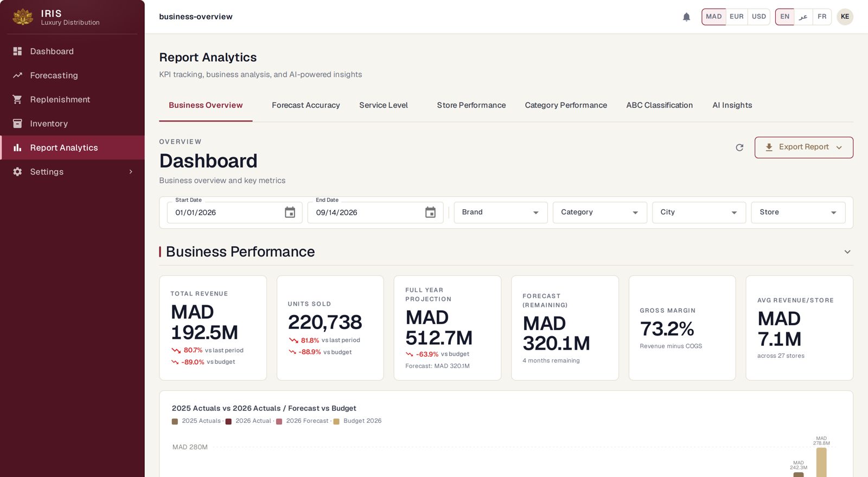Go to Dashboard in sidebar
Screen dimensions: 868x477
pos(73,51)
